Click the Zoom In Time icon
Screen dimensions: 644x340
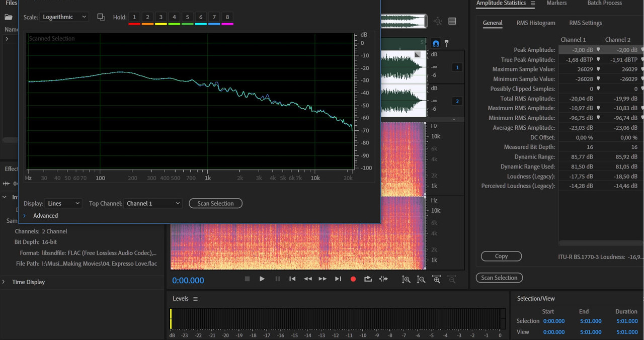coord(437,279)
